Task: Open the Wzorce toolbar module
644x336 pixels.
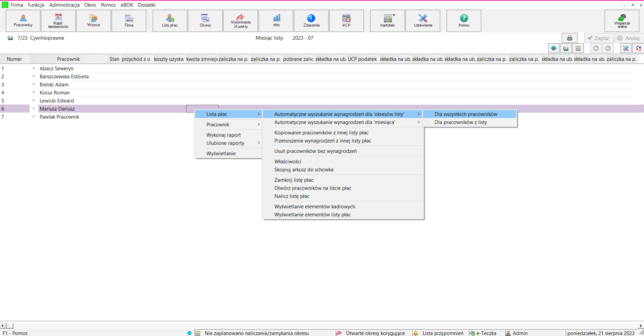Action: point(93,21)
